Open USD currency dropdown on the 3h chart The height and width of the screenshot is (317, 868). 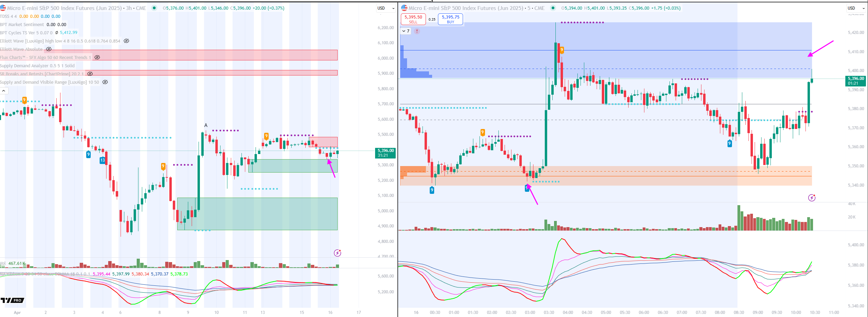point(386,8)
